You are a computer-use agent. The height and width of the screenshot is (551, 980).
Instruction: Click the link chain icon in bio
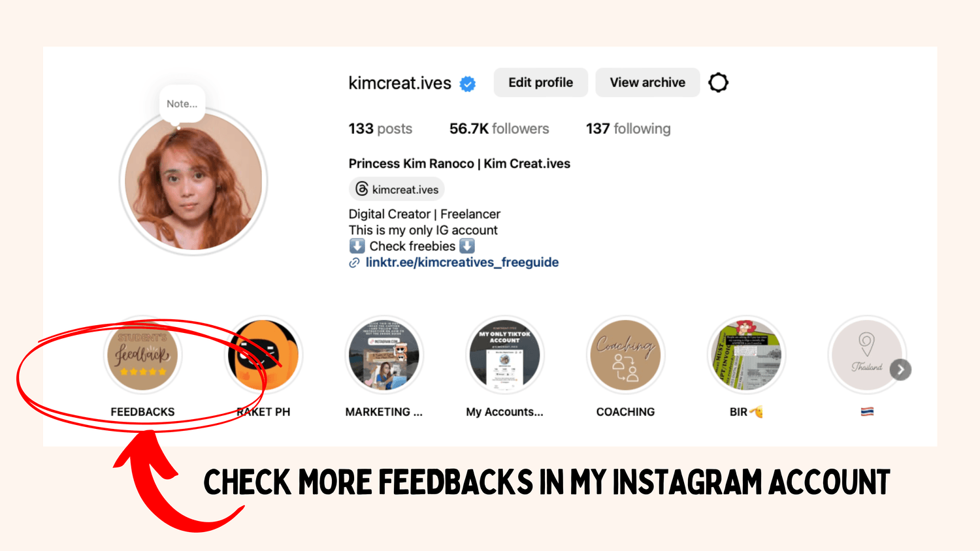354,262
